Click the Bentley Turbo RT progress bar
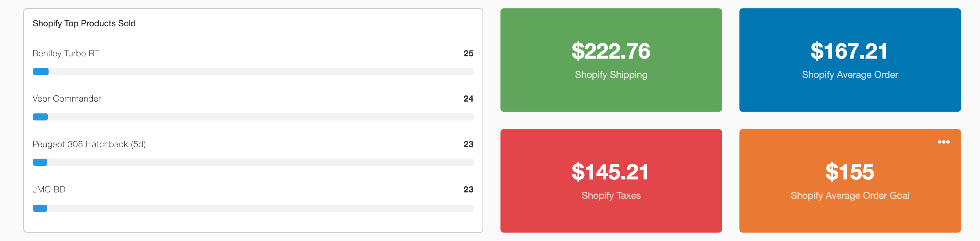Image resolution: width=980 pixels, height=241 pixels. point(253,72)
